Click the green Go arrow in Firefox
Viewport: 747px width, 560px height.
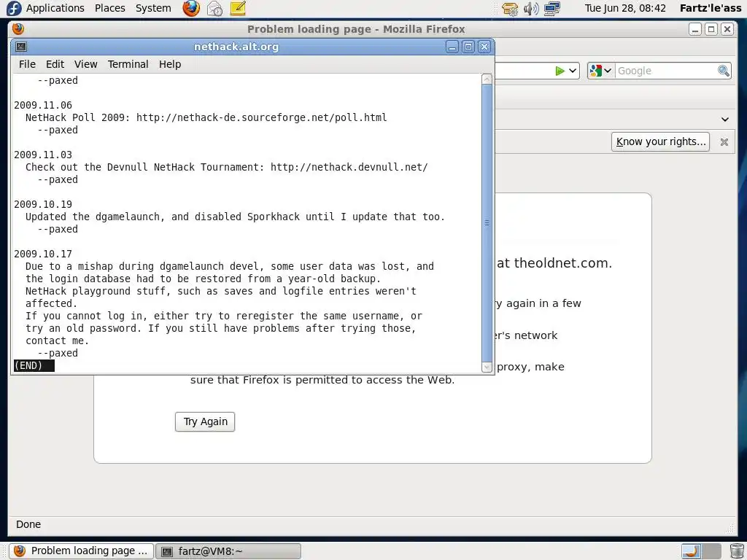coord(560,71)
